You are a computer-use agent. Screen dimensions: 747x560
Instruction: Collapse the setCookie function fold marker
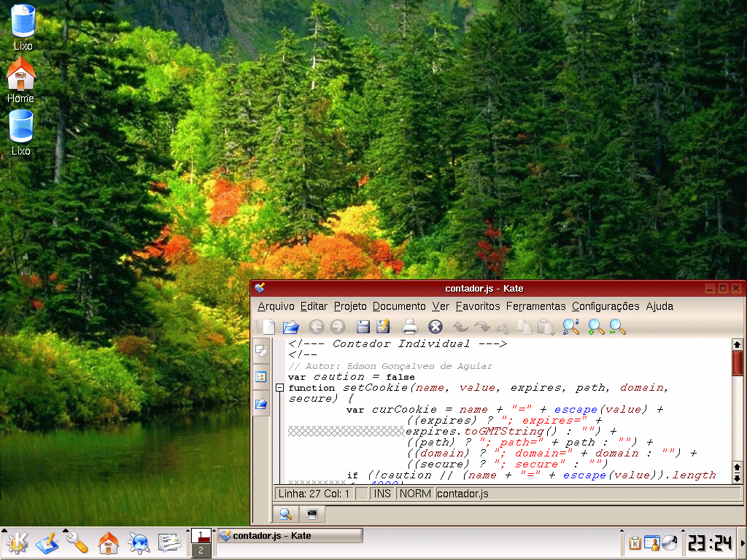click(279, 388)
